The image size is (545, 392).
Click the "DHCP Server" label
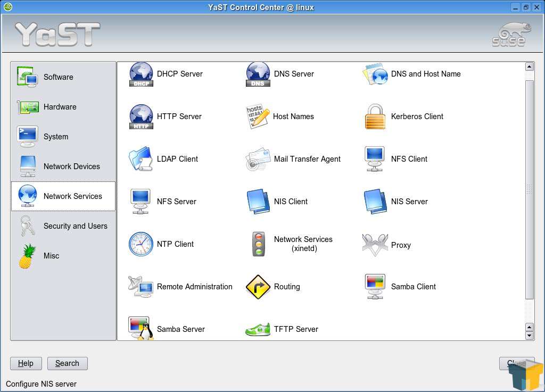tap(180, 74)
